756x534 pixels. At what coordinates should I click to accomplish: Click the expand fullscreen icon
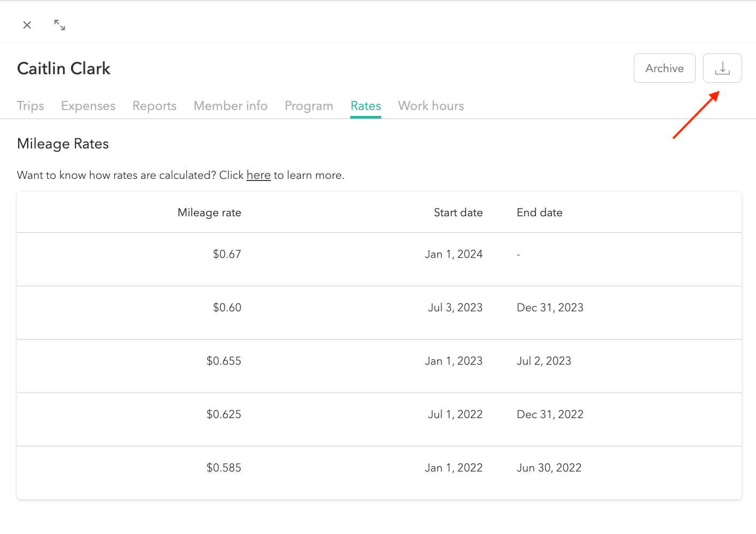pos(59,25)
